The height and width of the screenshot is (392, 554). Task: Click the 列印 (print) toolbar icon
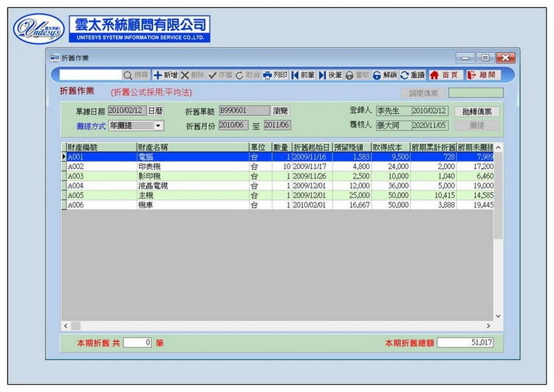[x=275, y=75]
